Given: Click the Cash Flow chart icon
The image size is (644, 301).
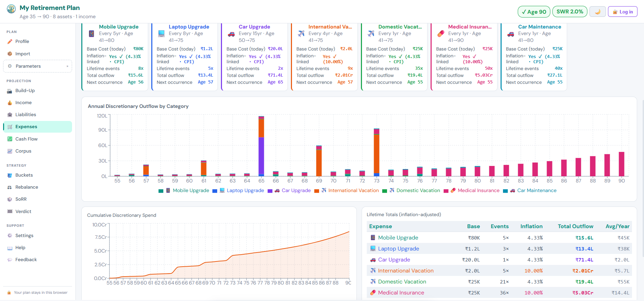Looking at the screenshot, I should tap(10, 139).
